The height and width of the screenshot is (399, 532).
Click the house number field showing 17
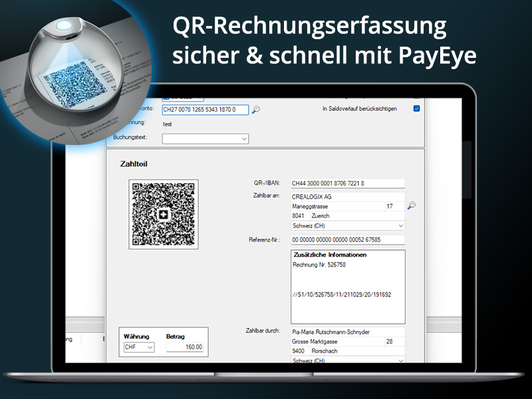pos(395,206)
